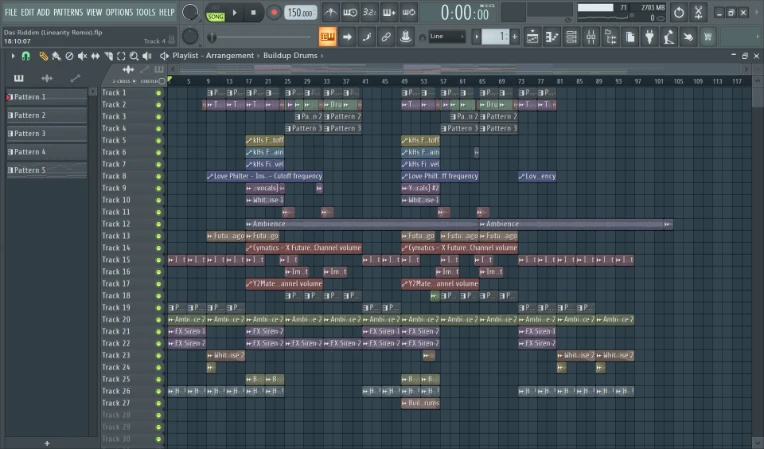Open the plugin picker plug icon
The width and height of the screenshot is (764, 449).
649,37
